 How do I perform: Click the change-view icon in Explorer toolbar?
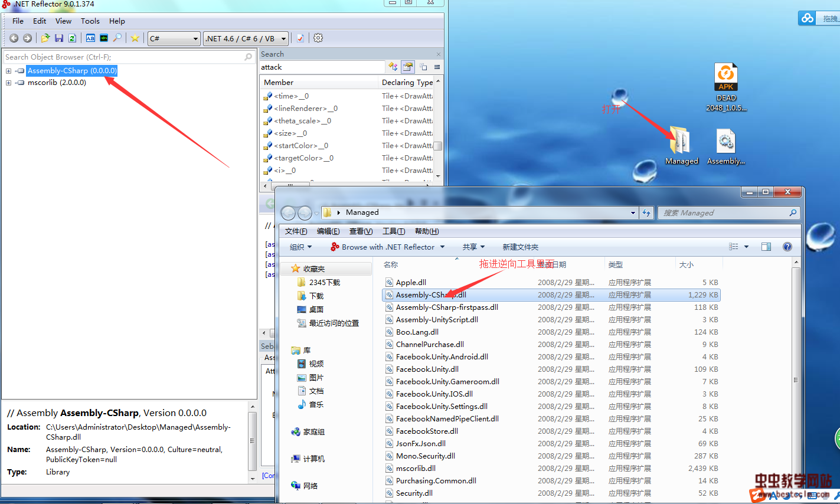tap(734, 247)
